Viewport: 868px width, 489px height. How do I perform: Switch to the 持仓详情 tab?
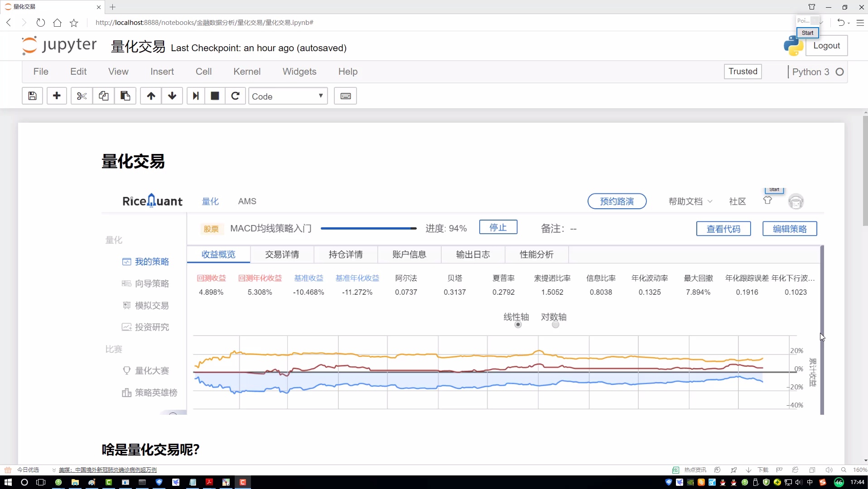click(346, 254)
